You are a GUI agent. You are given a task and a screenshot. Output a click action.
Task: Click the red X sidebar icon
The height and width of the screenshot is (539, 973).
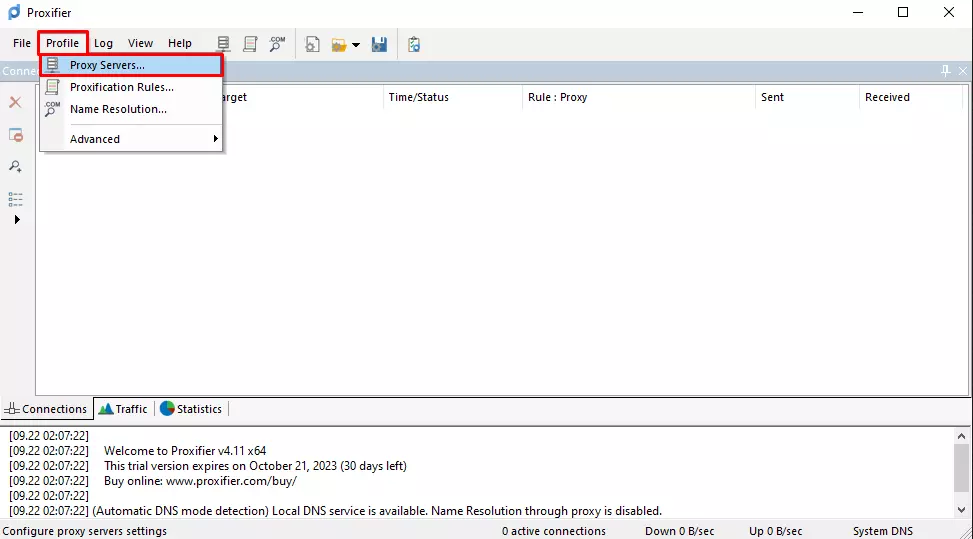click(x=16, y=102)
